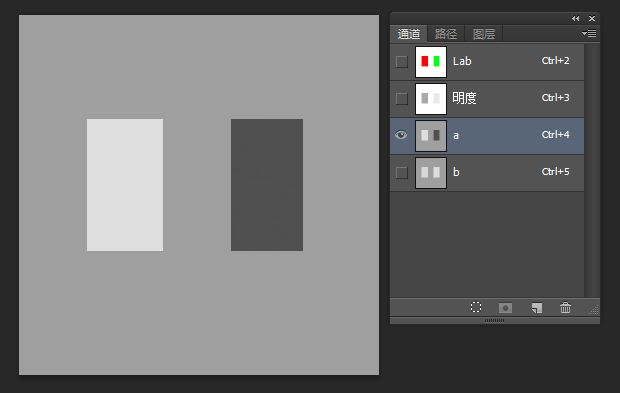Collapse panel with double-arrow icon
This screenshot has width=620, height=393.
(x=575, y=19)
